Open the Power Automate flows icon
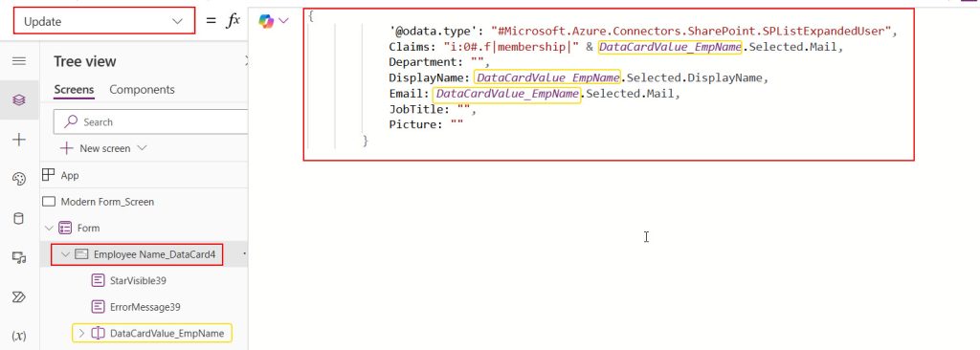980x350 pixels. 19,296
